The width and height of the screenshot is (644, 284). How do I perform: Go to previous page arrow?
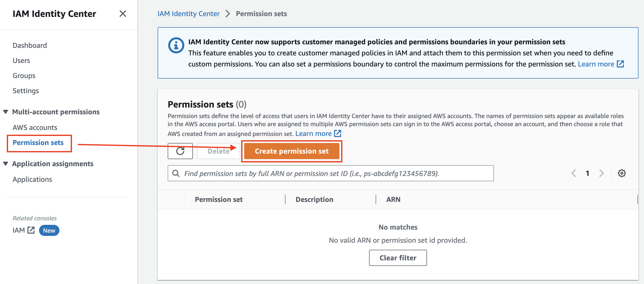574,173
